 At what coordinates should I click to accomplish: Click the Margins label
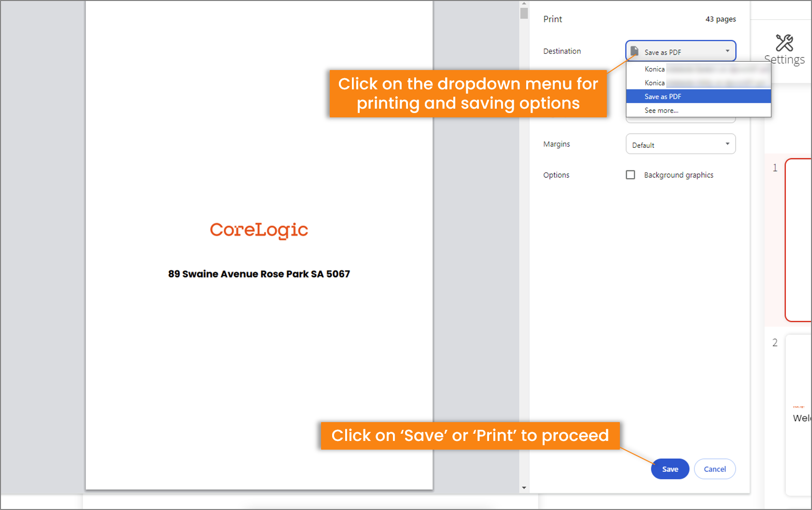[557, 144]
